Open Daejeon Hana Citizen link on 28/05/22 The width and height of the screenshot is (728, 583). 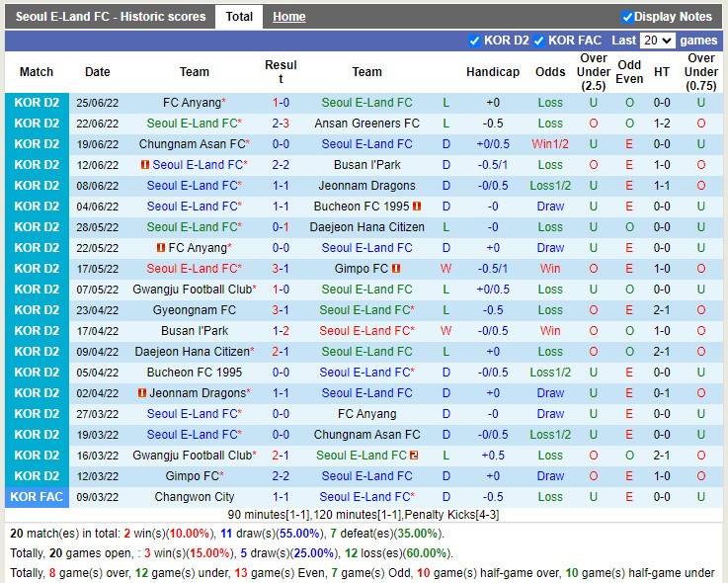pos(366,227)
